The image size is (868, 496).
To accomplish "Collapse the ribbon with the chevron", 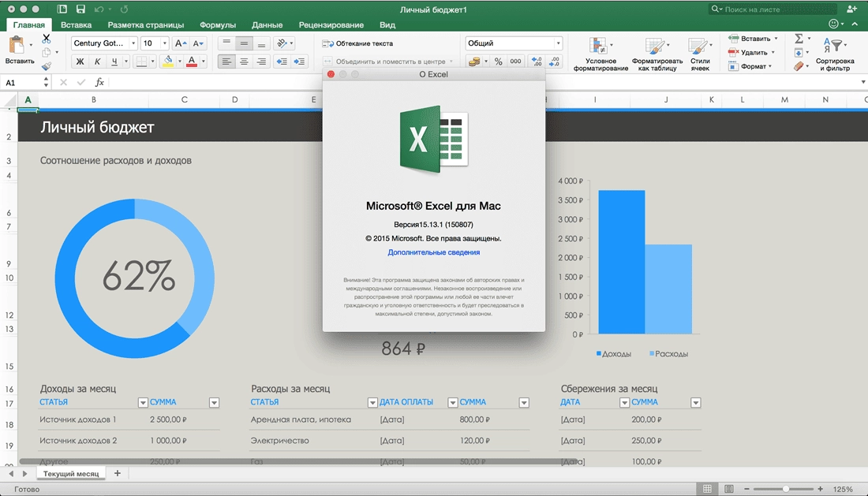I will pyautogui.click(x=855, y=24).
